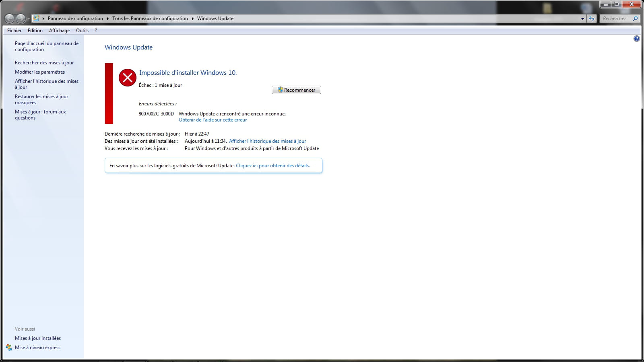Click the Mise à niveau express Windows icon

click(x=9, y=348)
